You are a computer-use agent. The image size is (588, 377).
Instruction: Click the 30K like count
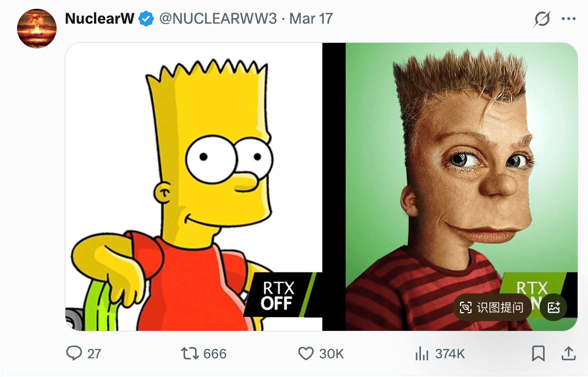331,354
